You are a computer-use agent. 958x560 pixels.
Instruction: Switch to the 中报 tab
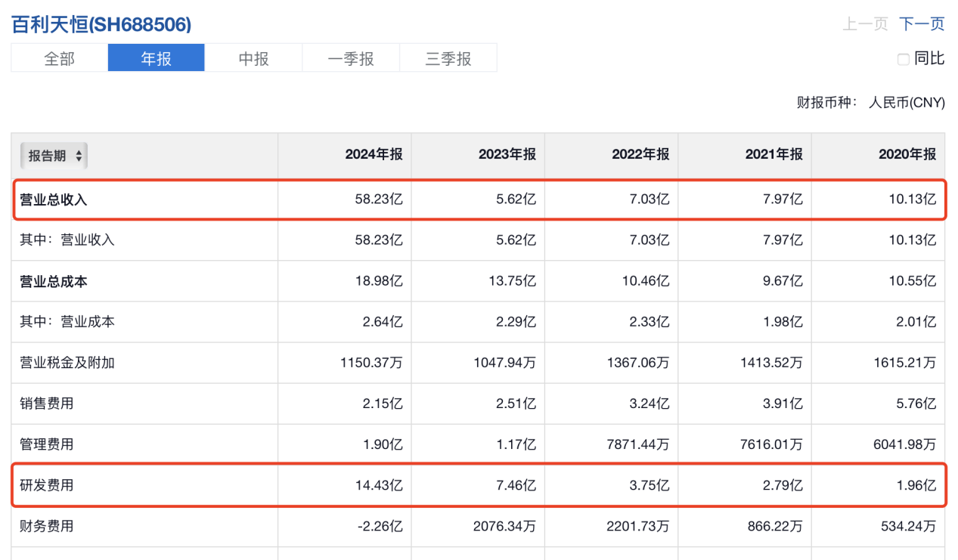point(253,58)
